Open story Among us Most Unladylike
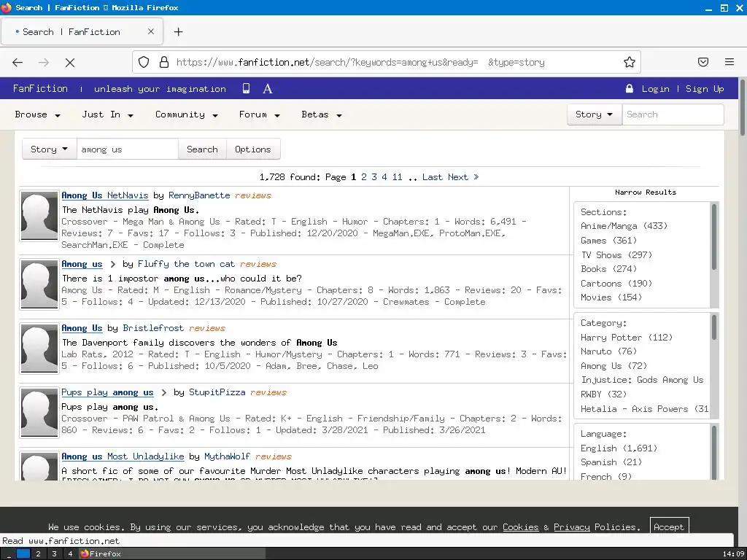 pos(123,456)
